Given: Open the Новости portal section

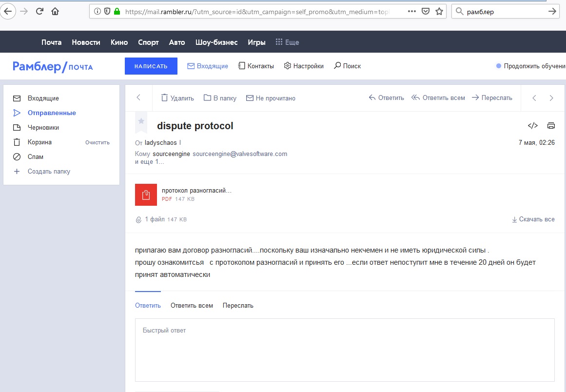Looking at the screenshot, I should [x=86, y=42].
